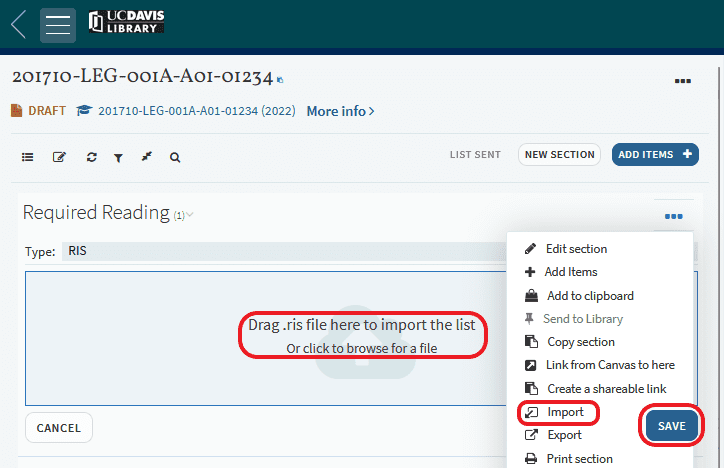Click the Save button
The height and width of the screenshot is (468, 724).
(x=671, y=426)
